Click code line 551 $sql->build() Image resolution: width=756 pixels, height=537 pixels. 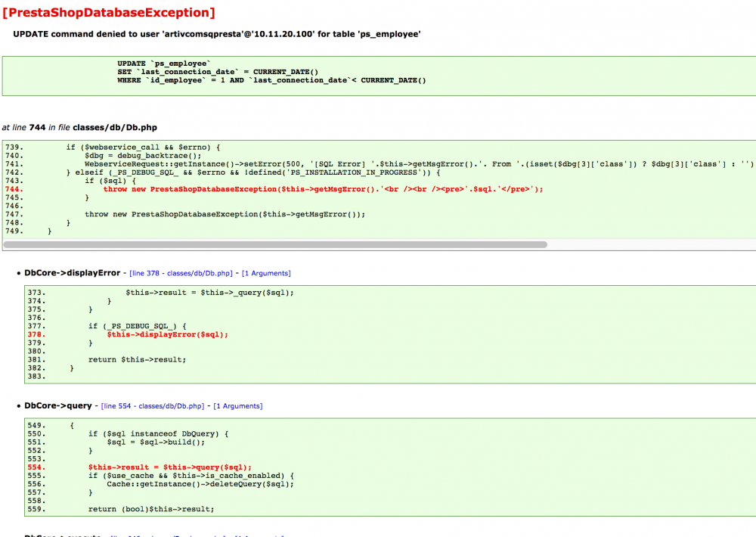point(156,442)
